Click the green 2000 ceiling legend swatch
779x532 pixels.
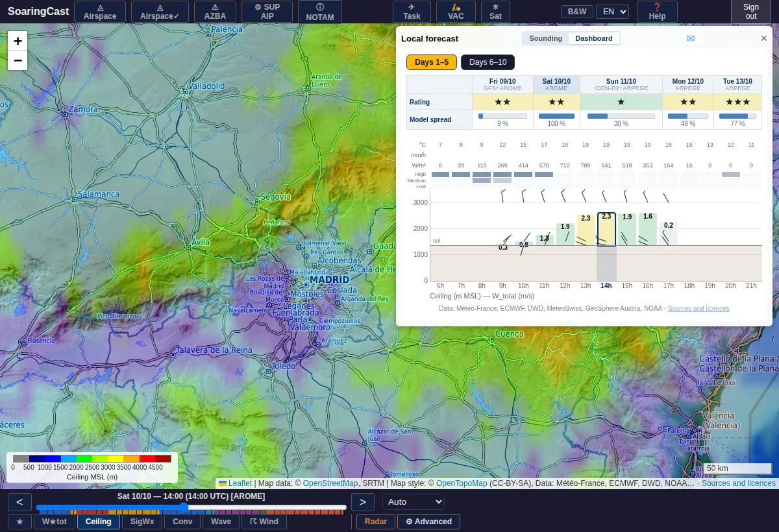pos(84,458)
